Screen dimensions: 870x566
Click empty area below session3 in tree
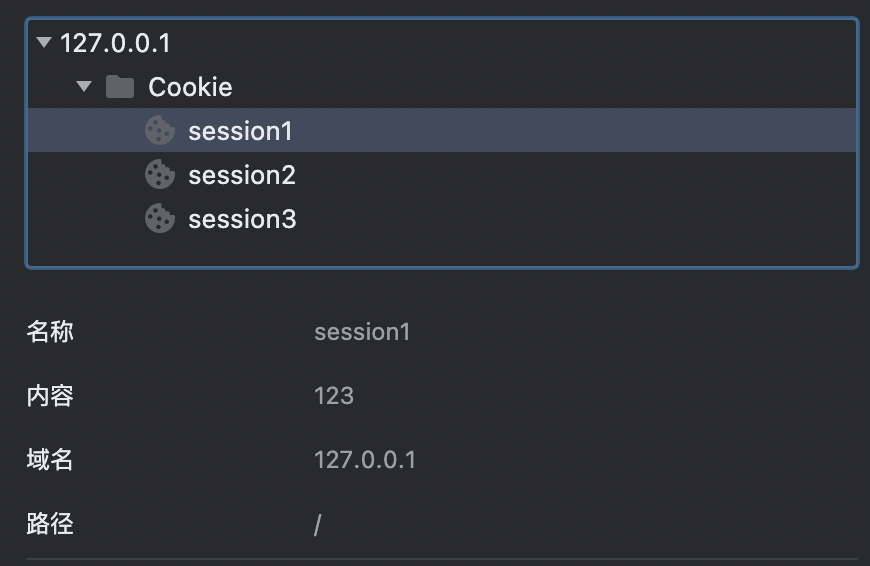pos(442,252)
